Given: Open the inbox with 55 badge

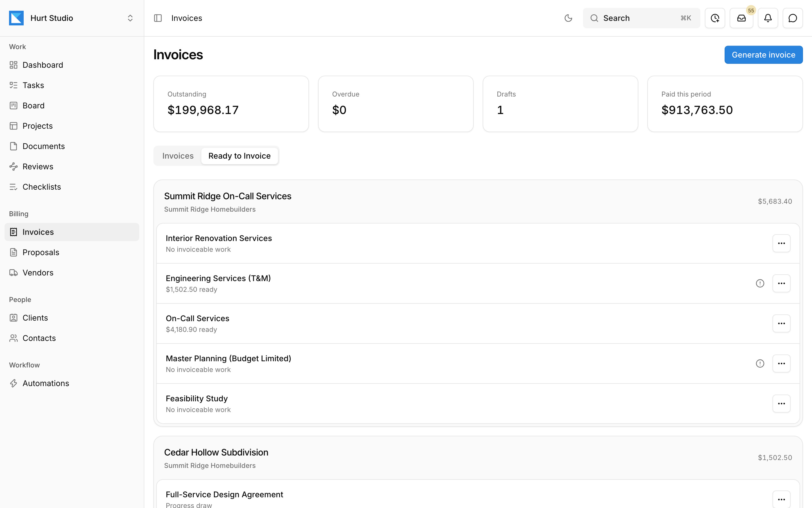Looking at the screenshot, I should (741, 18).
